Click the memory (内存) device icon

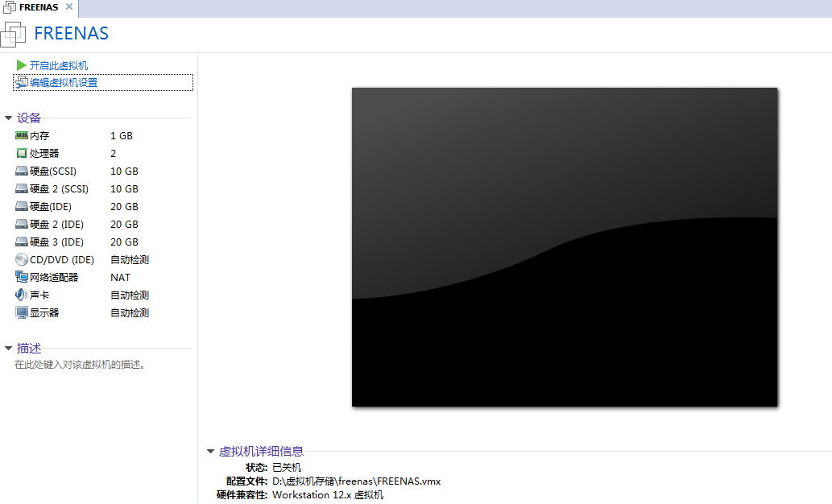point(22,136)
